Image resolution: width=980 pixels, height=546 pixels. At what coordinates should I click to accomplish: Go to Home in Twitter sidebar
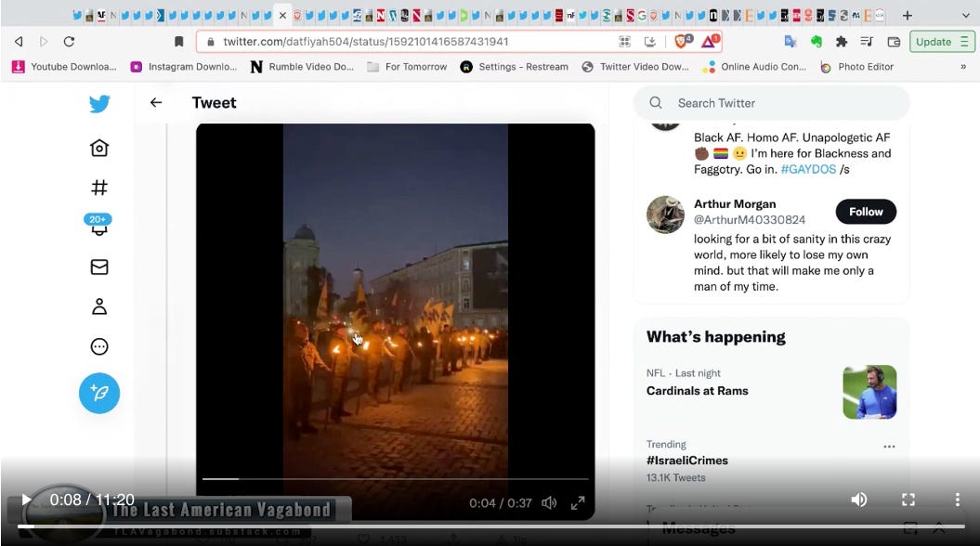coord(99,148)
